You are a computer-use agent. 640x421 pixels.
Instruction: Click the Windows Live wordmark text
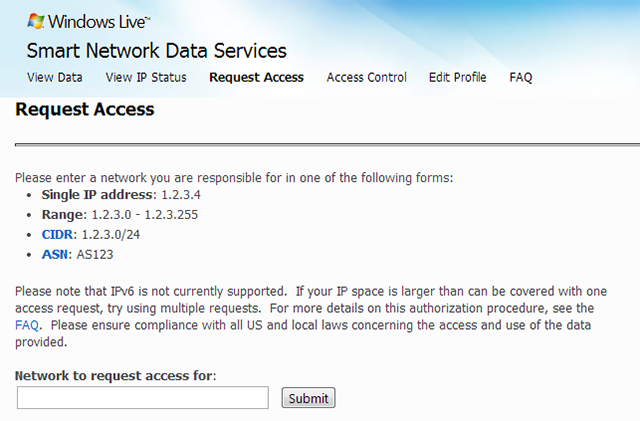pyautogui.click(x=98, y=21)
